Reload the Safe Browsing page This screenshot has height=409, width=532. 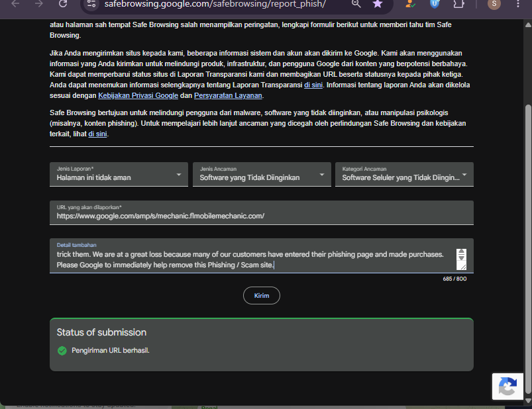pos(63,4)
